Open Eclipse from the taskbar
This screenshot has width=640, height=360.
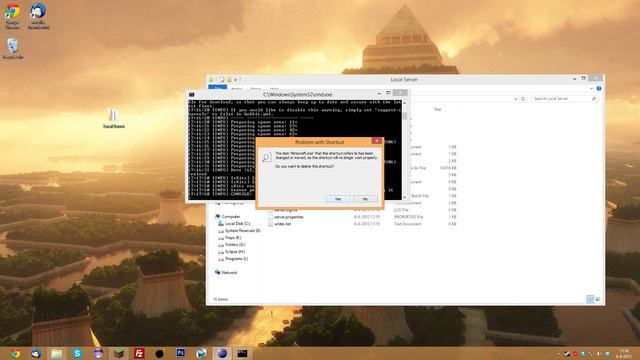point(222,353)
